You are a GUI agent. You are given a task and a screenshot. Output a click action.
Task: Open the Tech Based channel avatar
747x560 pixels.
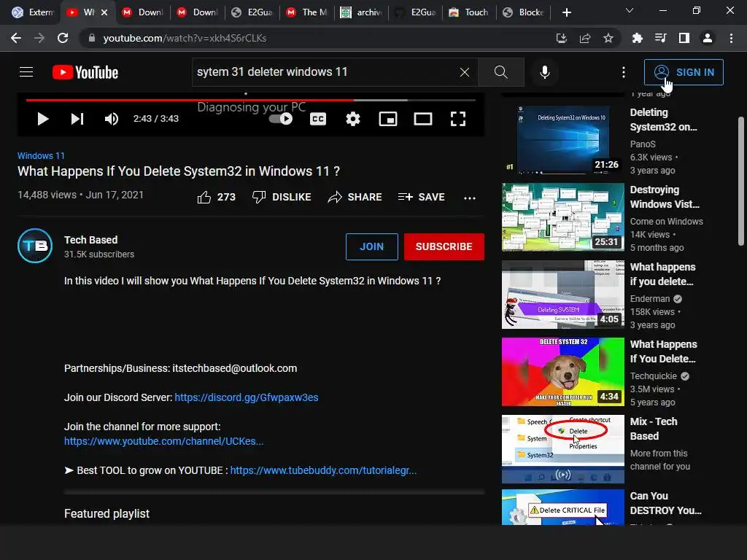(35, 246)
